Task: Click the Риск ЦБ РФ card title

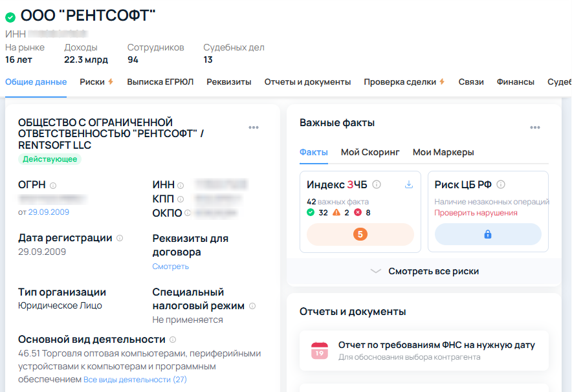Action: (x=463, y=184)
